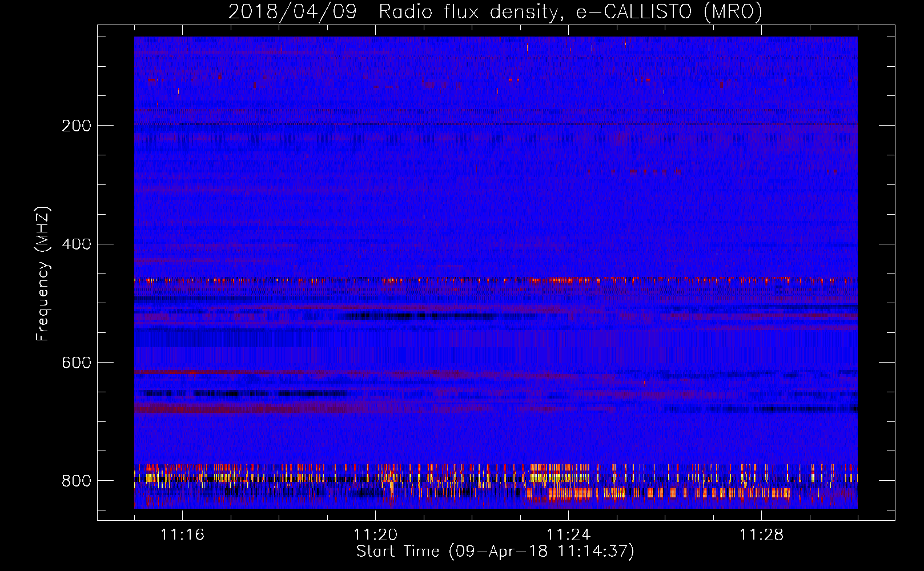The image size is (924, 571).
Task: Select the "400" frequency tick label
Action: pos(77,244)
